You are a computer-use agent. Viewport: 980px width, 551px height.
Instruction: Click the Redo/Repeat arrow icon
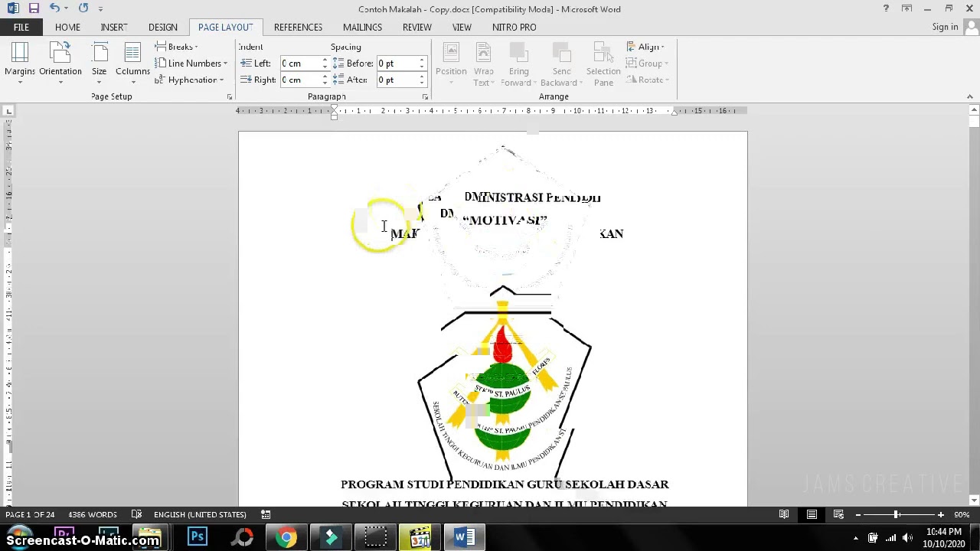(x=83, y=8)
